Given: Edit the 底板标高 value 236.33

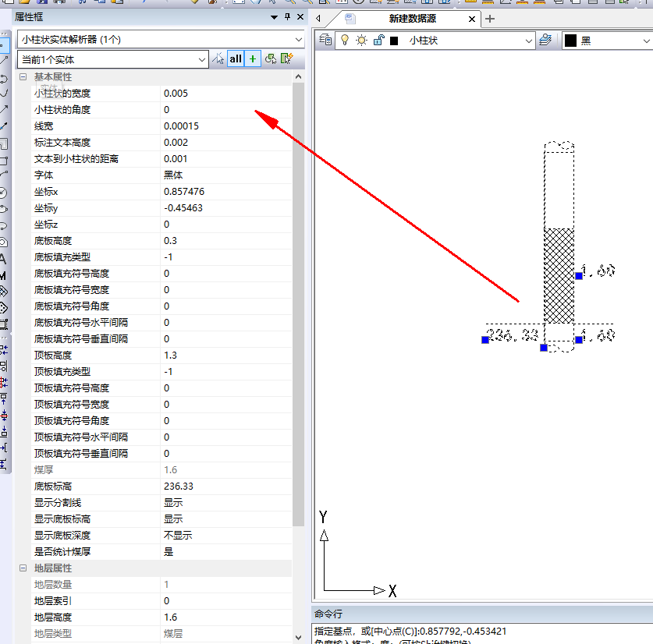Looking at the screenshot, I should coord(226,487).
